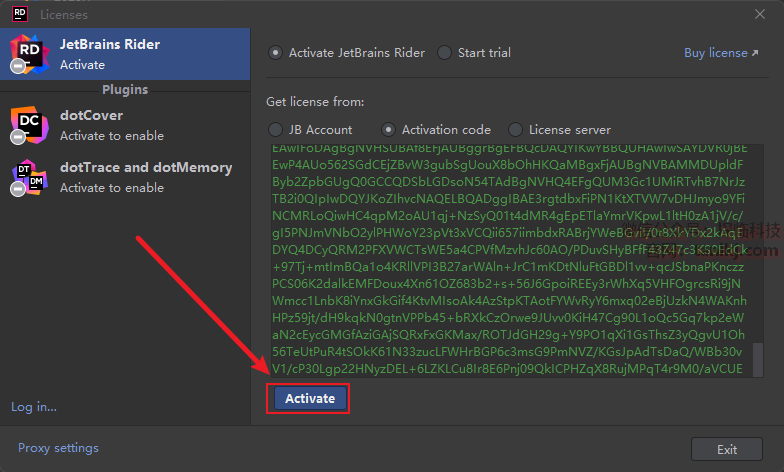This screenshot has height=472, width=784.
Task: Select the Activation code radio button
Action: (x=389, y=129)
